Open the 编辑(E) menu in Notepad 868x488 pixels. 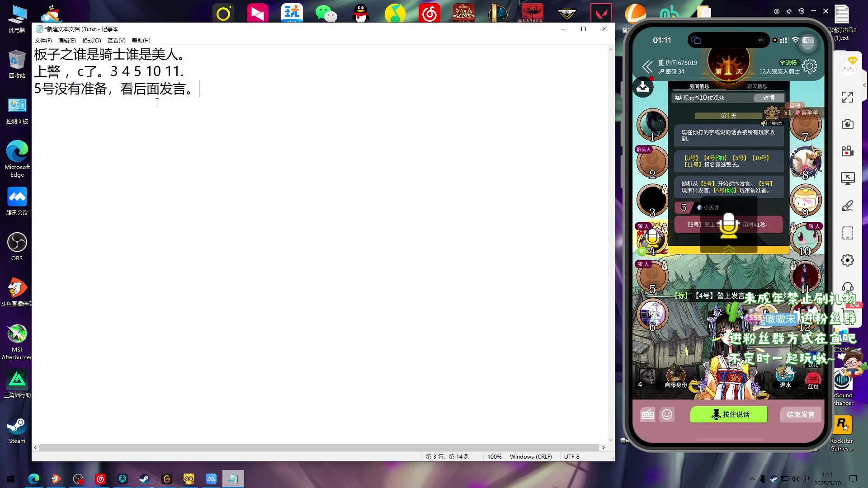67,41
